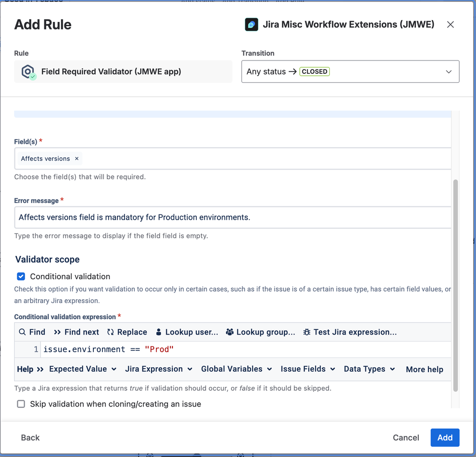Expand the Issue Fields help menu

pos(308,369)
